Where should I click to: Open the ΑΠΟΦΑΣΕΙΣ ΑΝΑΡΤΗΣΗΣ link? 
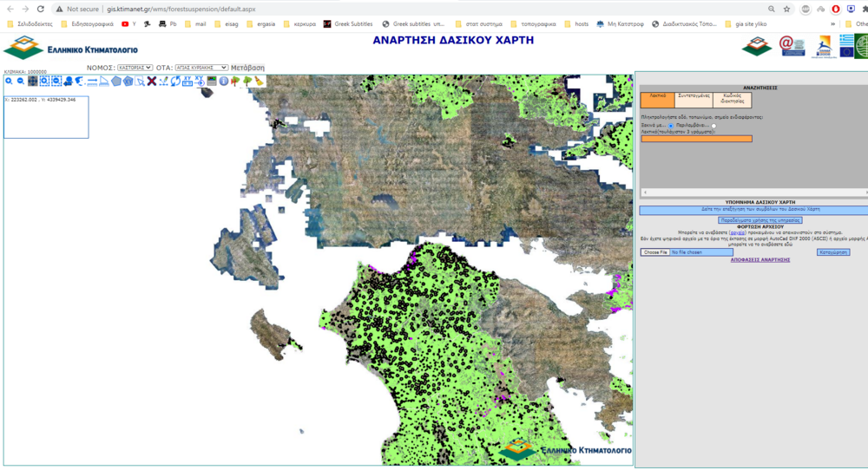pyautogui.click(x=759, y=259)
